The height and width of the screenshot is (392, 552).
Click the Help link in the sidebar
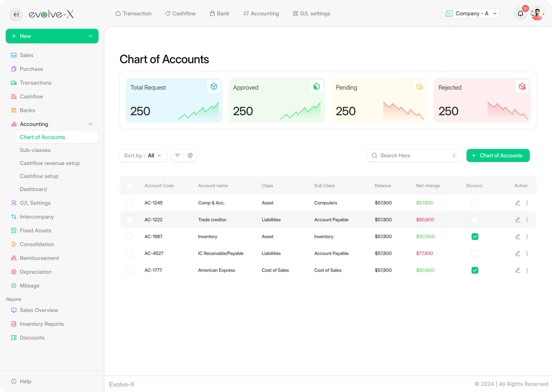point(25,381)
